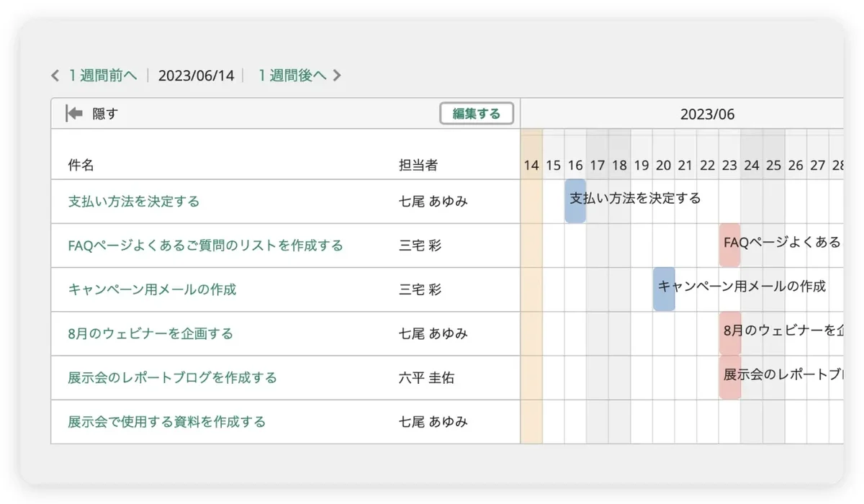The image size is (864, 504).
Task: Click day 15 in the chart header
Action: tap(553, 166)
